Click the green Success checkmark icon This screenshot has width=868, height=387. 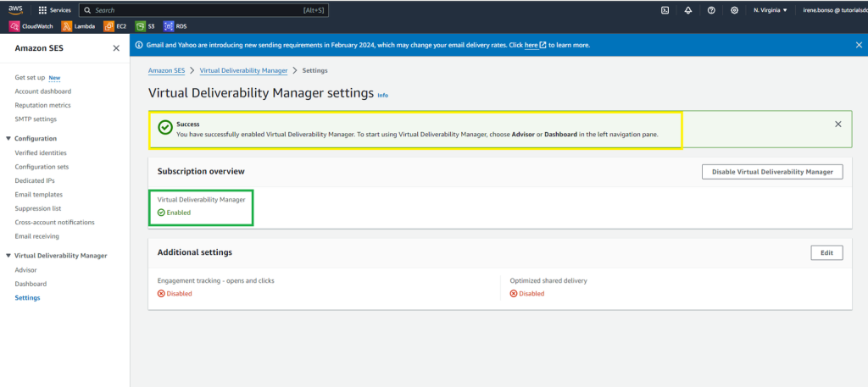164,128
